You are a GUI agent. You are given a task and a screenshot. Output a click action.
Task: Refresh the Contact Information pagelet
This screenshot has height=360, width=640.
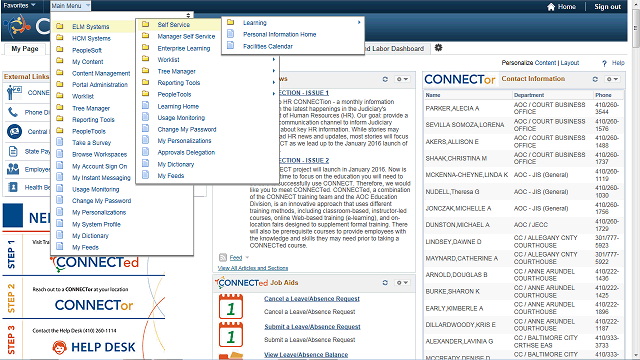595,79
